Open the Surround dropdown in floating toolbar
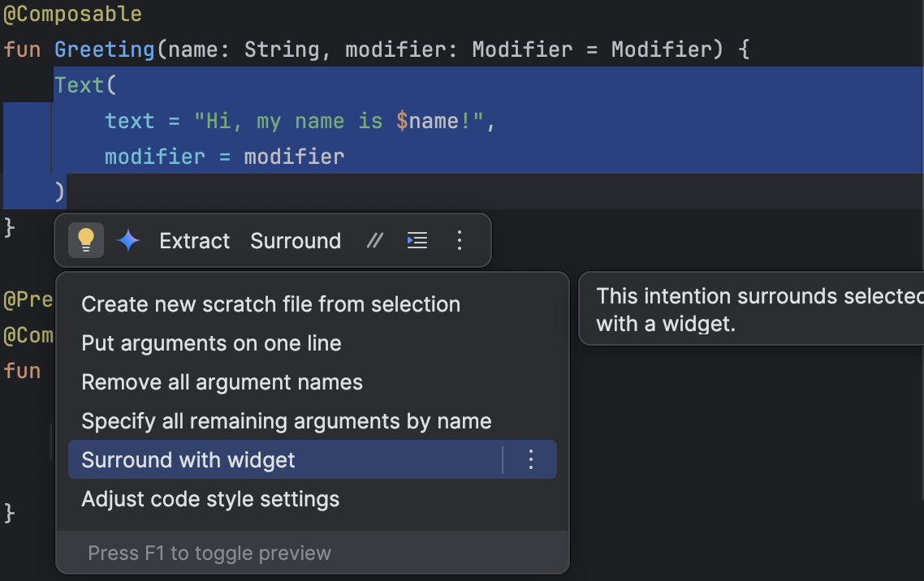Viewport: 924px width, 581px height. coord(296,241)
